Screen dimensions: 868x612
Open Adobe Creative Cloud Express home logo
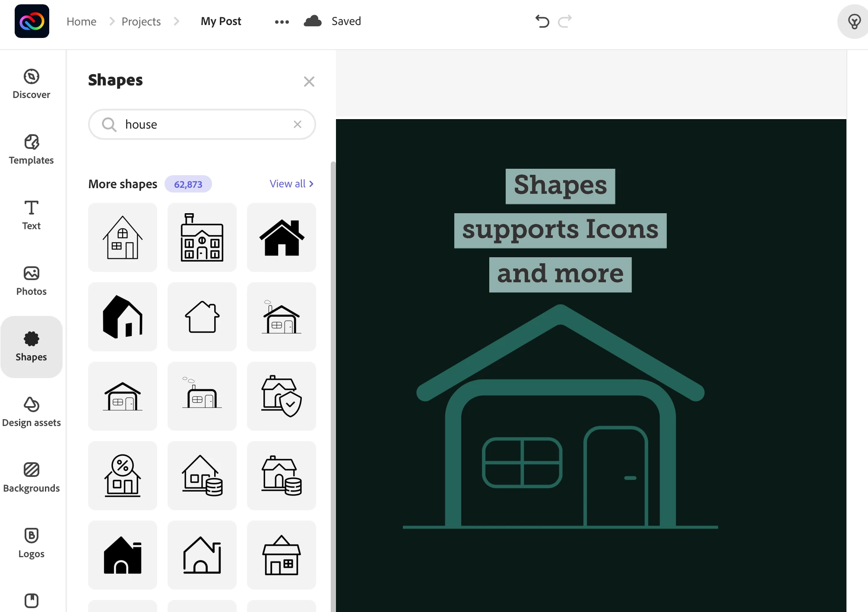[32, 21]
